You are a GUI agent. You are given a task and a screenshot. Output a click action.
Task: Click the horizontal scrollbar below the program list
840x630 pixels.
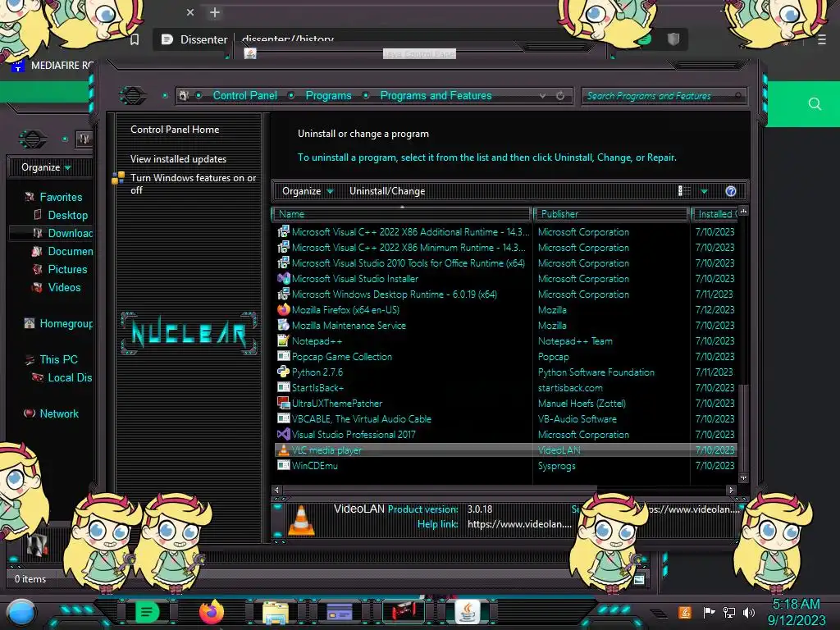click(440, 490)
